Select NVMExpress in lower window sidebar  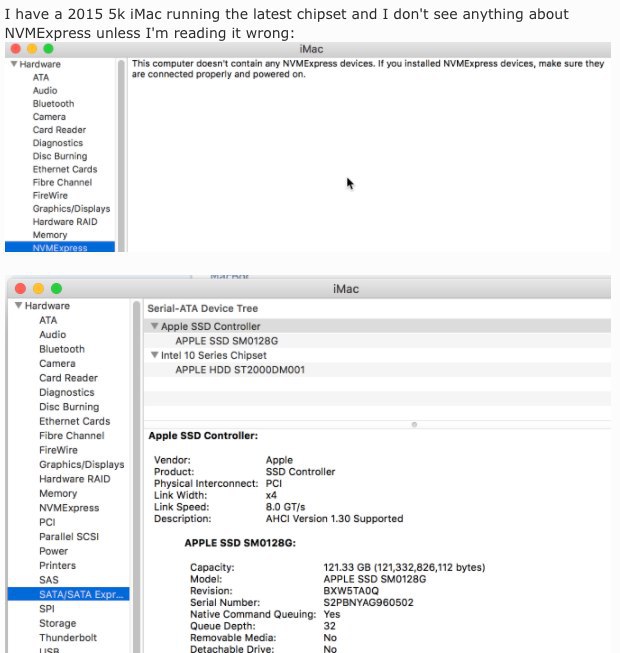tap(69, 508)
